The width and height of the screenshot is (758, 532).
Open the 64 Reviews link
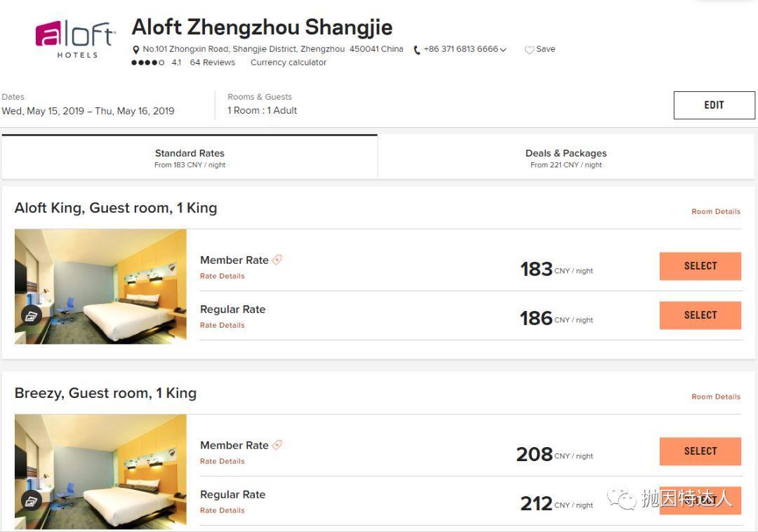[x=212, y=62]
